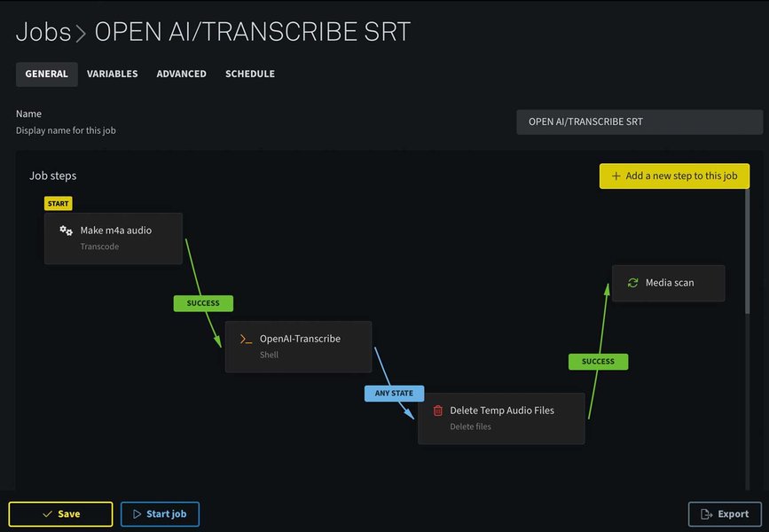
Task: Click the SUCCESS label leading to Media scan
Action: [x=598, y=362]
